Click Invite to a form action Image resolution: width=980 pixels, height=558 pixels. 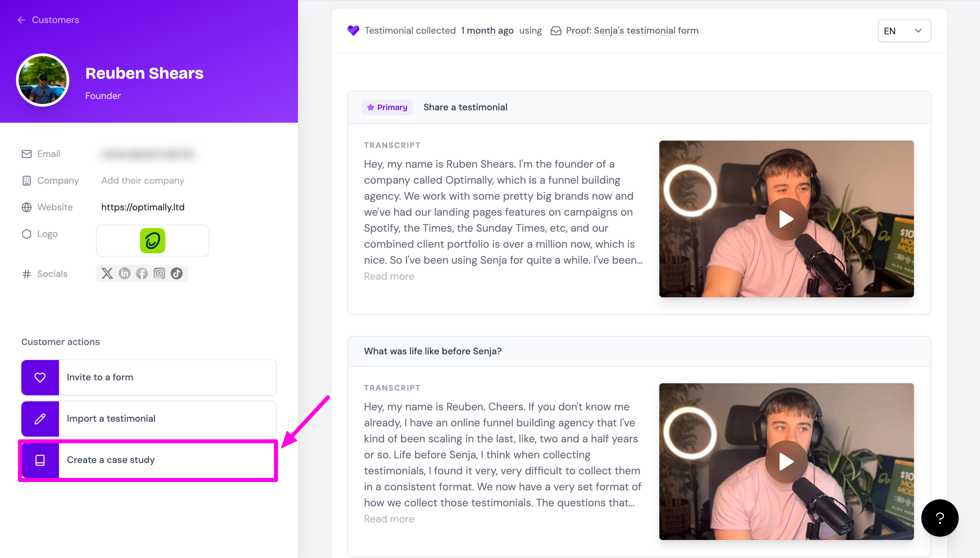tap(149, 377)
